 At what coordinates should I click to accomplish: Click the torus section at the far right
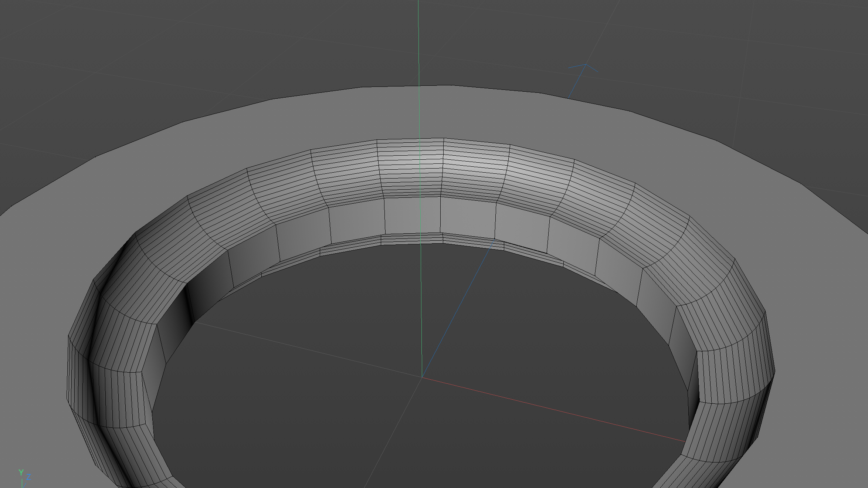(x=734, y=373)
